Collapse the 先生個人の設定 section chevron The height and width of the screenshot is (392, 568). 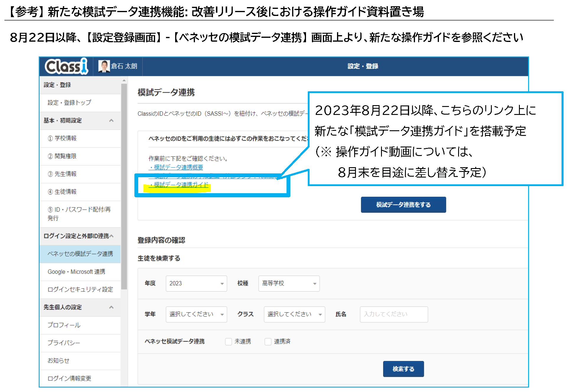coord(111,307)
